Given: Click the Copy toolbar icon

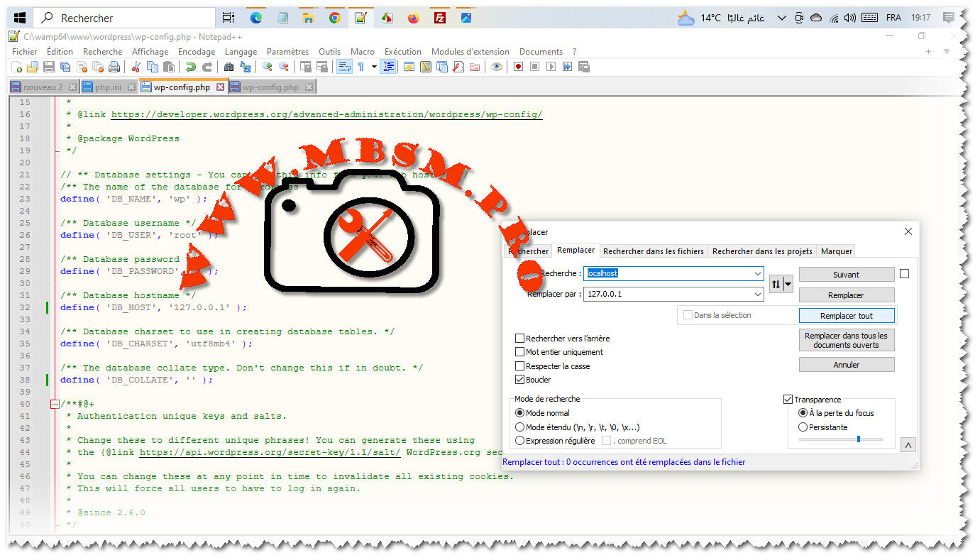Looking at the screenshot, I should (152, 67).
